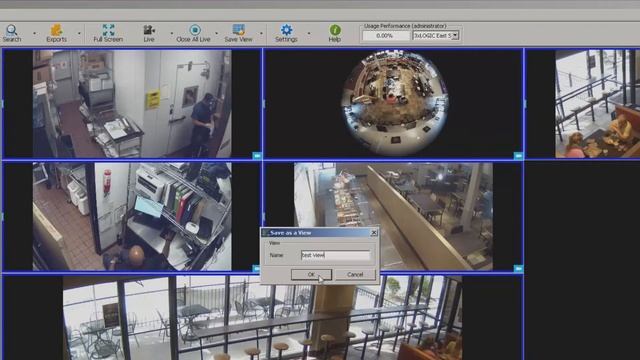Open the Help icon
Screen dimensions: 640x360
point(335,33)
